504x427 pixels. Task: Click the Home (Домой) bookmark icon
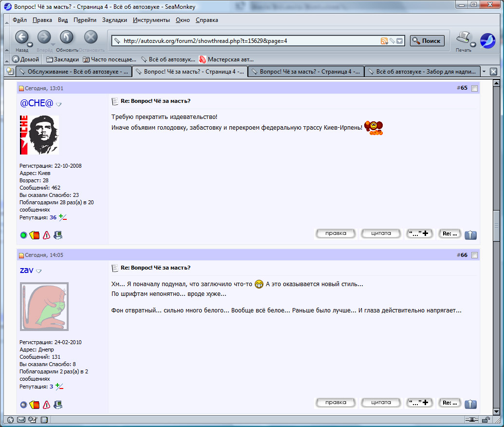pyautogui.click(x=16, y=59)
